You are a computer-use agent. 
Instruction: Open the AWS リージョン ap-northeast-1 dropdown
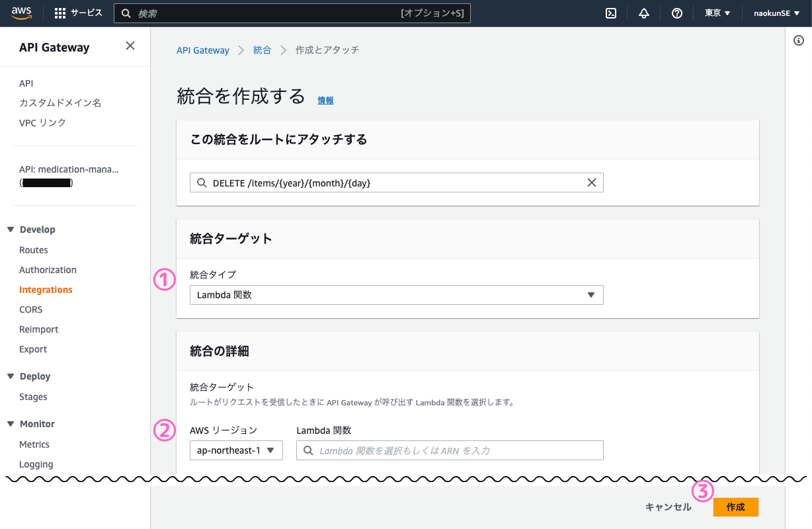236,450
